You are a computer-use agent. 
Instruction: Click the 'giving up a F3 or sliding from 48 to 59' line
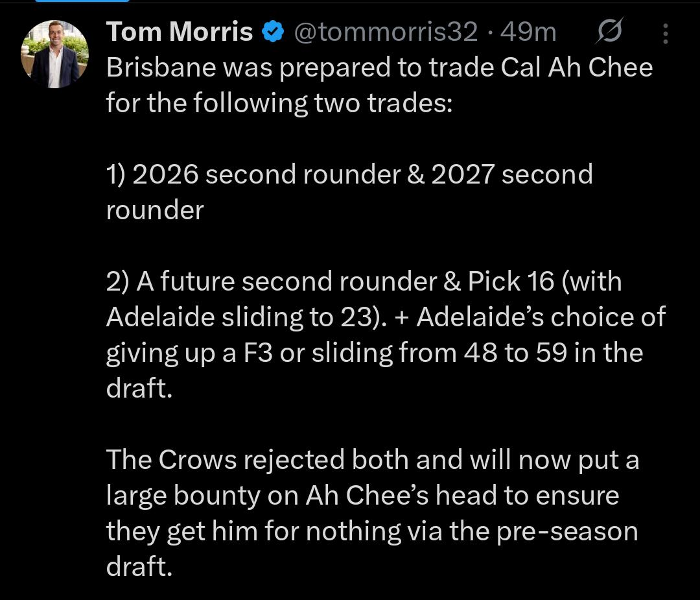point(375,353)
